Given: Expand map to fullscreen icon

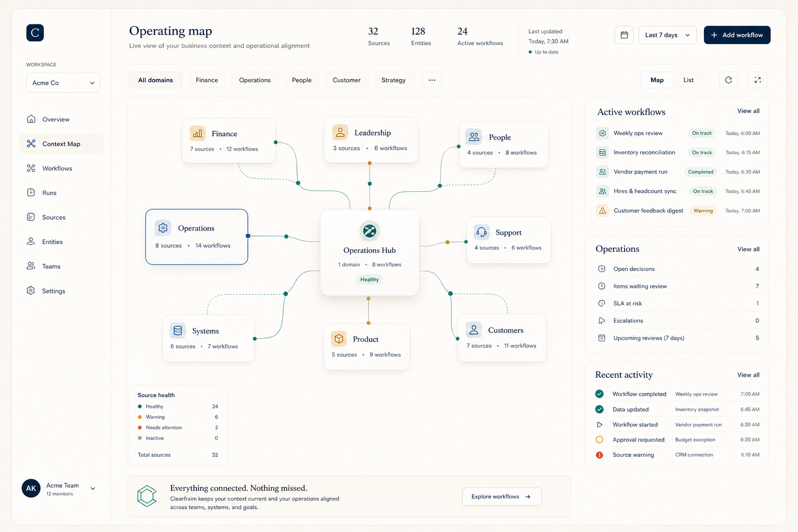Looking at the screenshot, I should [x=757, y=80].
